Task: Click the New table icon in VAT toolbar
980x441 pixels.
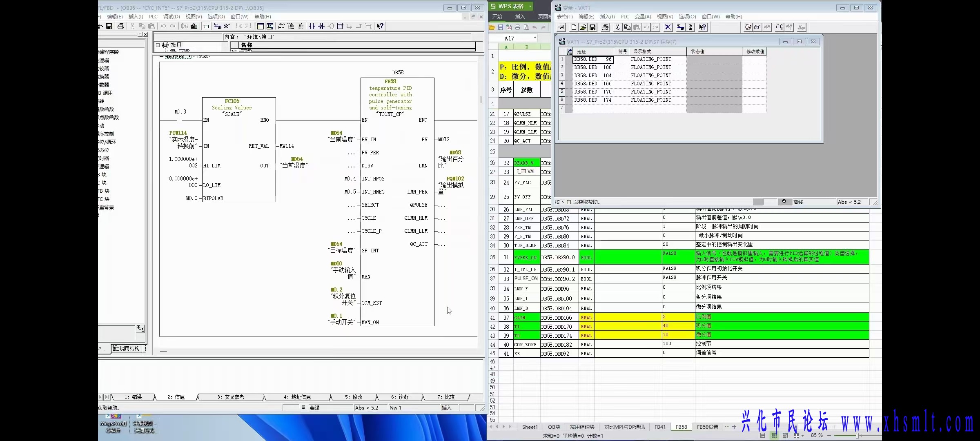Action: coord(574,27)
